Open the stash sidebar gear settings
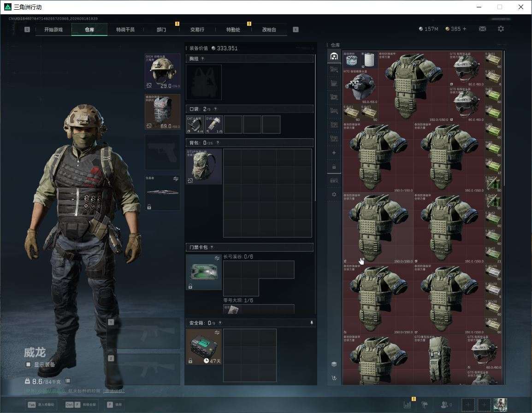The image size is (532, 413). coord(334,195)
